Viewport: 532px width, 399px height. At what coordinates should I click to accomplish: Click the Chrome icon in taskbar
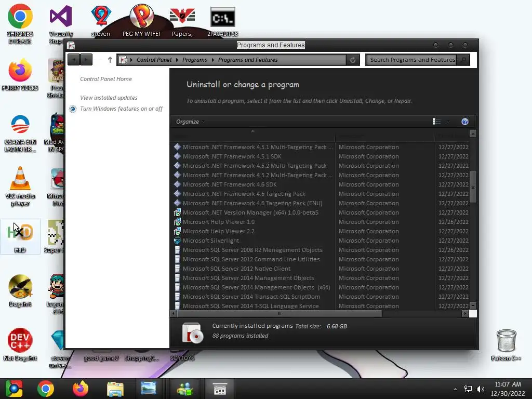tap(46, 389)
